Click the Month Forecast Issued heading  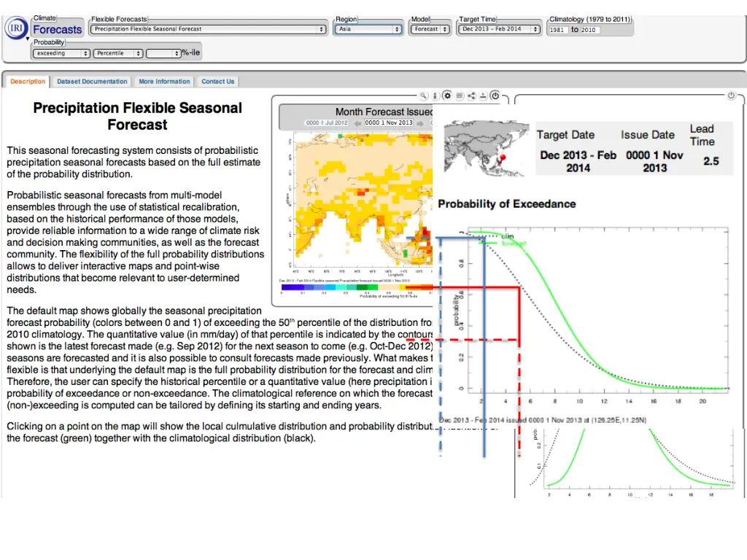pos(384,112)
